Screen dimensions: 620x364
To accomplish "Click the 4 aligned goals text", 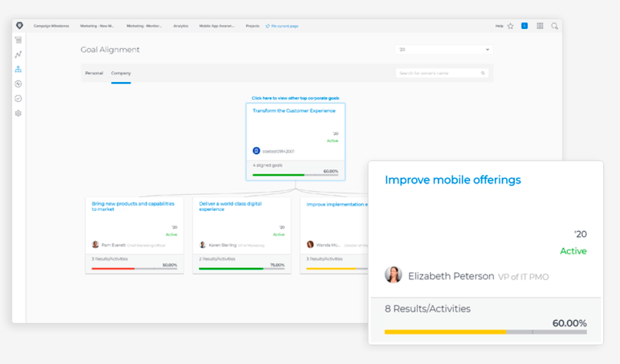I will pos(267,165).
